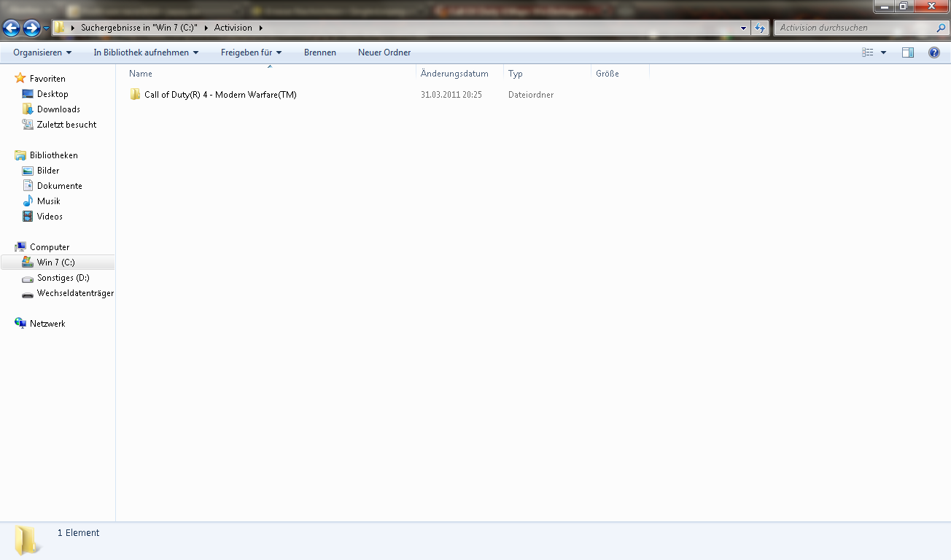This screenshot has width=951, height=560.
Task: Click the Wechseldatenträger removable drive icon
Action: (x=28, y=294)
